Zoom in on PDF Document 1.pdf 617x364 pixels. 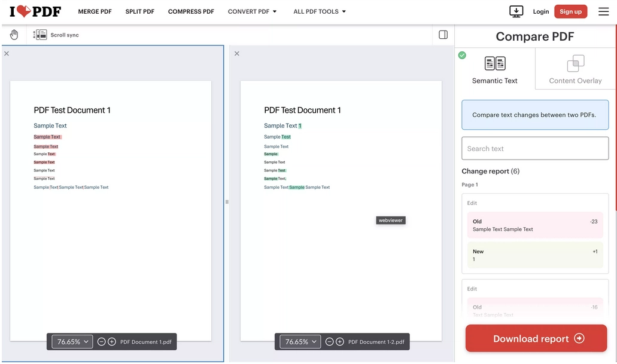point(112,342)
